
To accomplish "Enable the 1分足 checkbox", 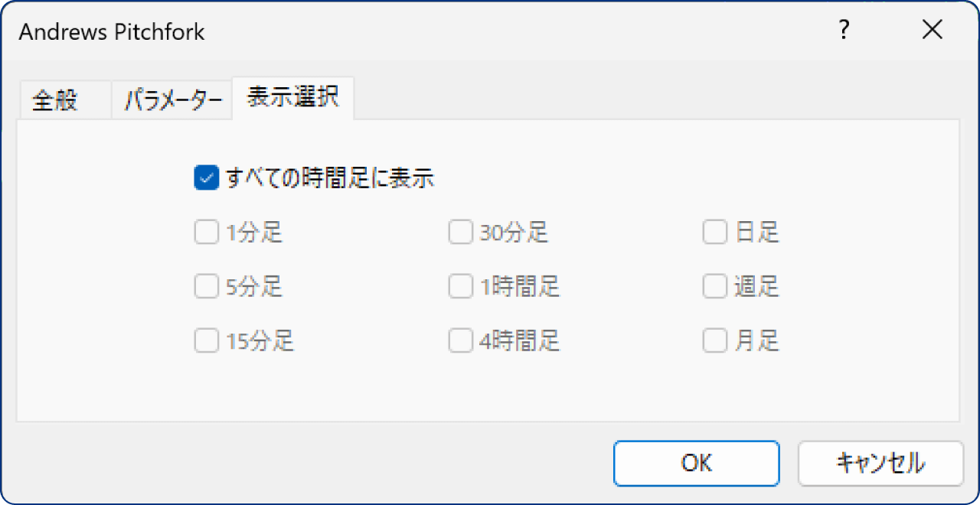I will (206, 233).
